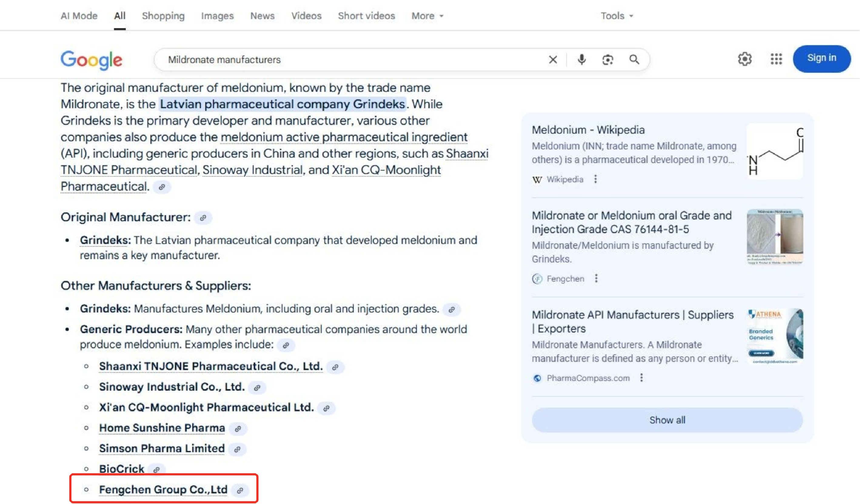Expand the Tools dropdown
Image resolution: width=860 pixels, height=504 pixels.
(616, 16)
